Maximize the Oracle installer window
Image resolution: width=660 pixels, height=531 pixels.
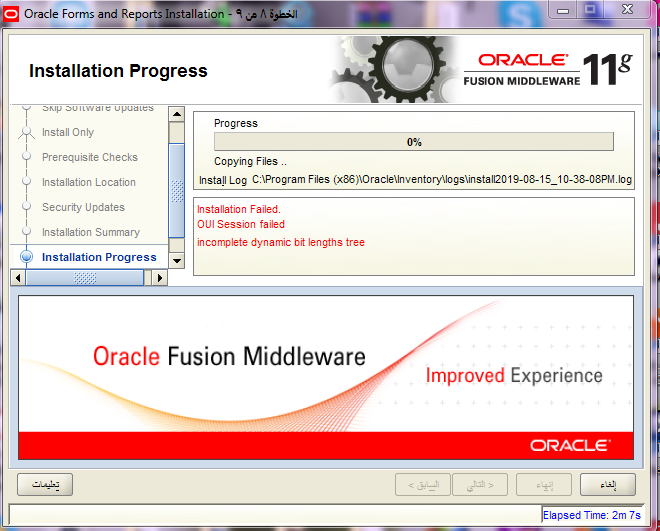tap(590, 10)
